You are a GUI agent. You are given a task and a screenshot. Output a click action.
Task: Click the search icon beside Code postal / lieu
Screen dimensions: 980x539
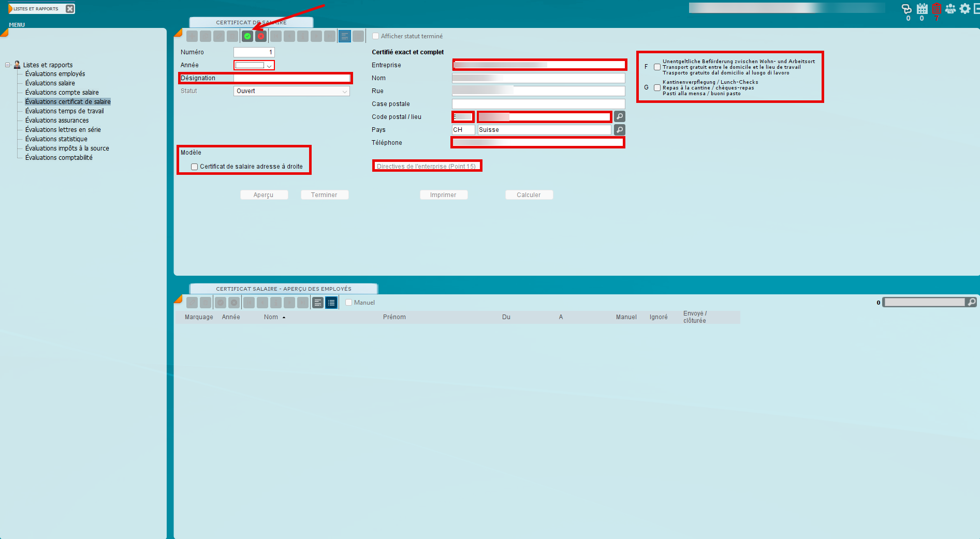[x=620, y=117]
